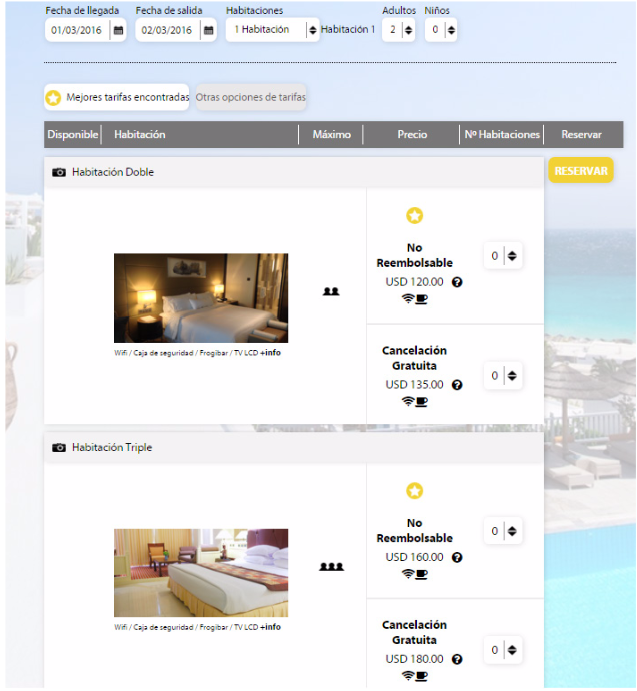This screenshot has height=691, width=637.
Task: Select Mejores tarifas encontradas tab
Action: tap(117, 97)
